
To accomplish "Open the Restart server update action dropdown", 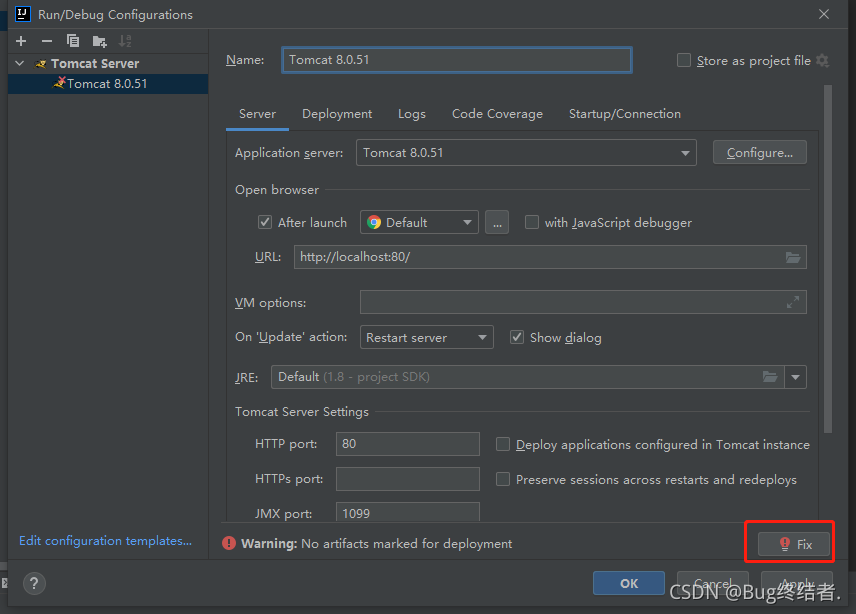I will click(x=426, y=337).
